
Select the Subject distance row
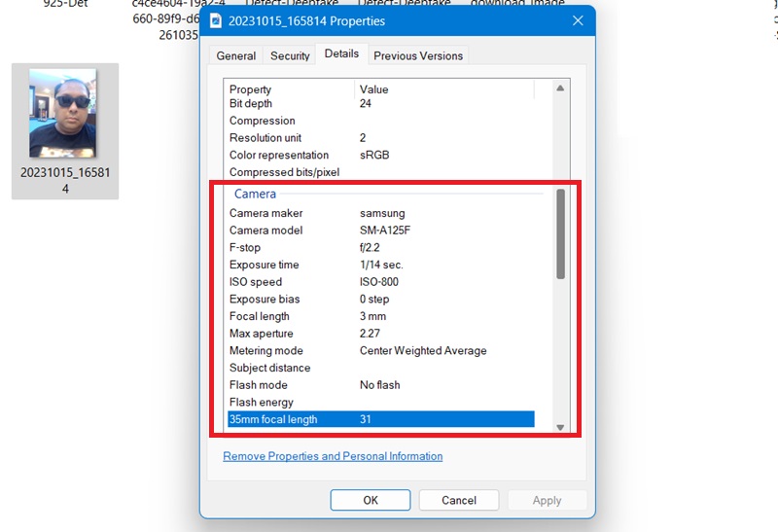tap(380, 368)
